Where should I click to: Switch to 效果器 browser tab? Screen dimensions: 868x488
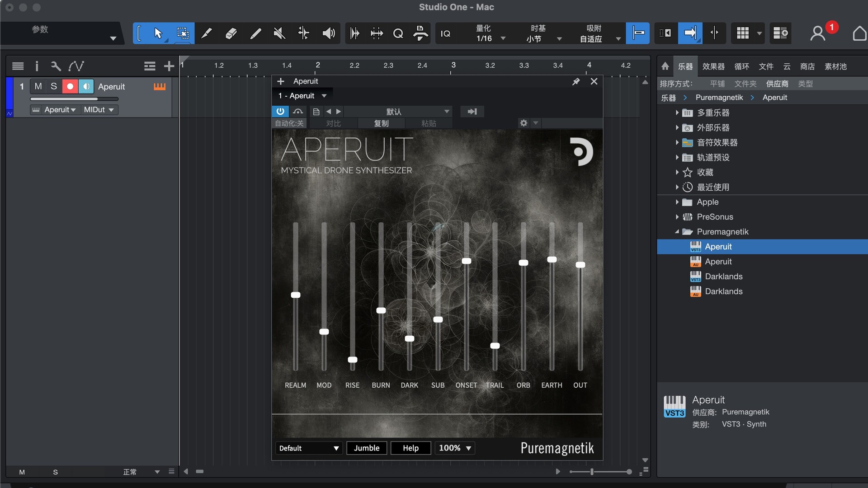pyautogui.click(x=713, y=66)
